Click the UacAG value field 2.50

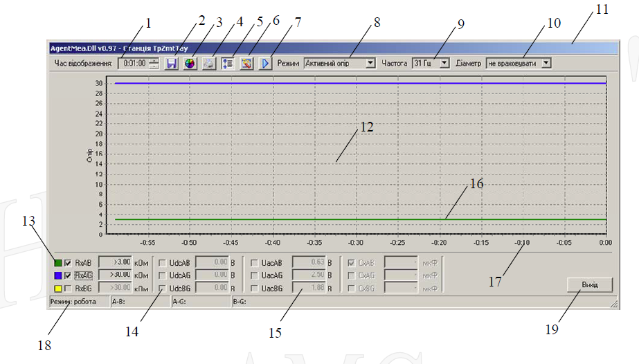309,275
